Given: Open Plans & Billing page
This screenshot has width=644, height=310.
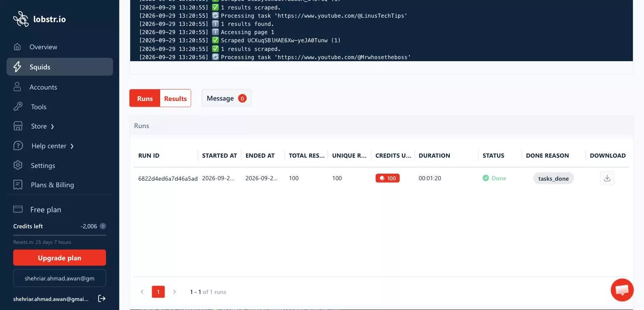Looking at the screenshot, I should pyautogui.click(x=60, y=185).
